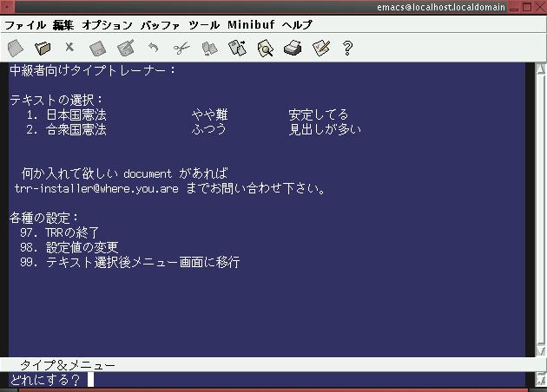This screenshot has height=392, width=547.
Task: Open a file with the folder icon
Action: click(43, 48)
